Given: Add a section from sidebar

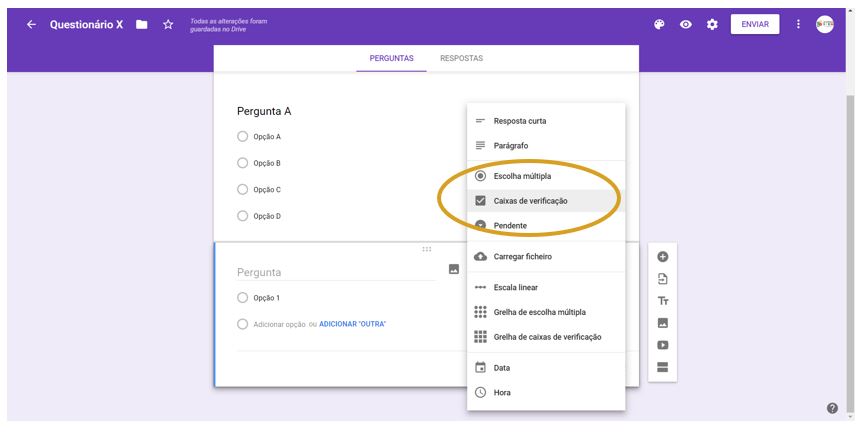Looking at the screenshot, I should click(662, 367).
